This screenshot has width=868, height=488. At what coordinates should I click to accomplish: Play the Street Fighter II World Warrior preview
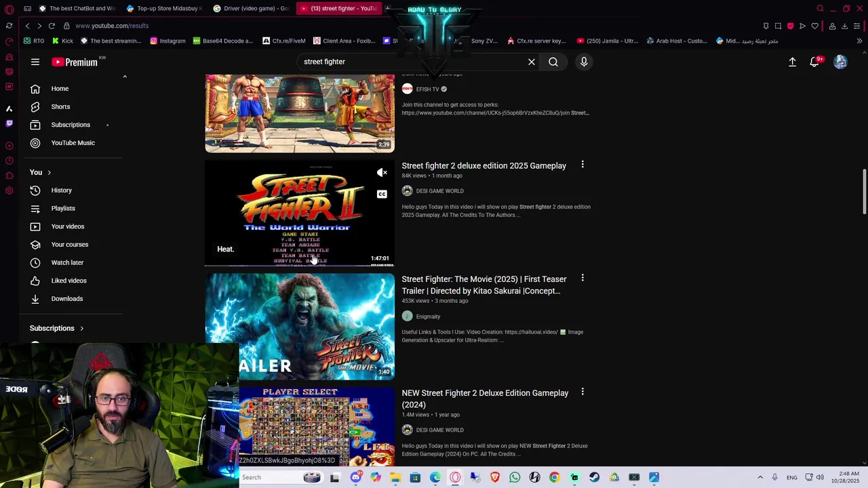tap(300, 213)
